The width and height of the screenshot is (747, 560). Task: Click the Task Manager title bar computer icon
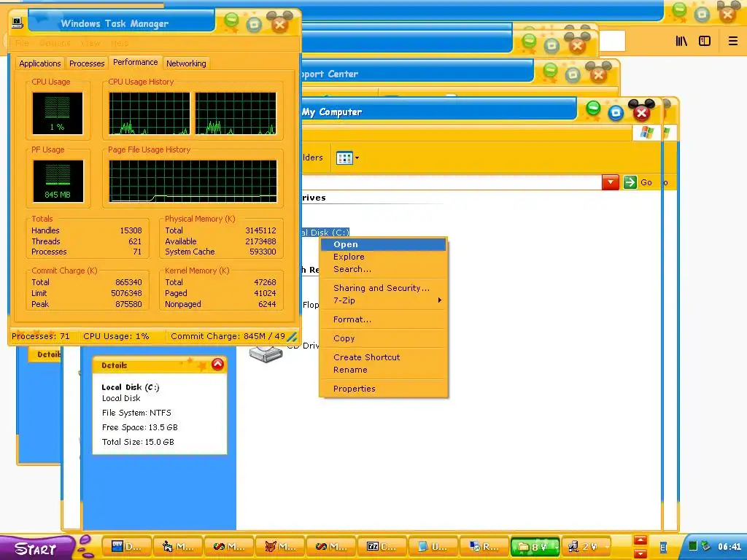pos(18,23)
